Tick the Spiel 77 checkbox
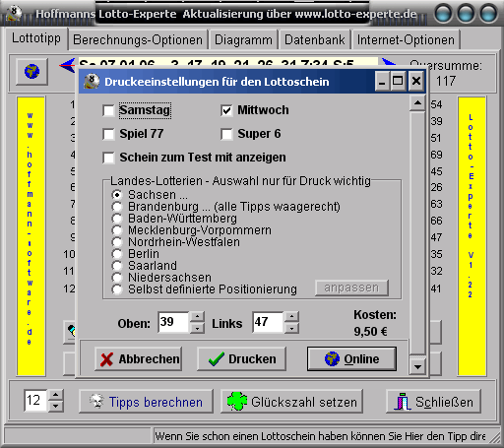The image size is (504, 448). pos(108,134)
